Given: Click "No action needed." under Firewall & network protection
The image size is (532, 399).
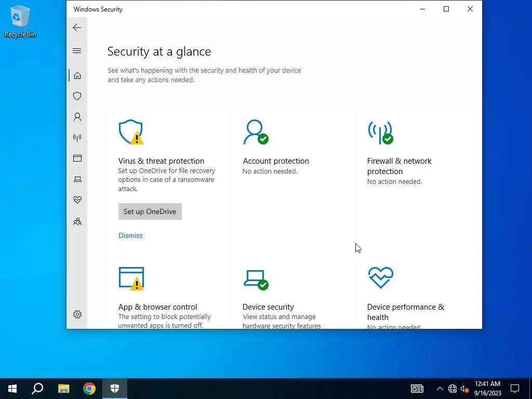Looking at the screenshot, I should (395, 181).
